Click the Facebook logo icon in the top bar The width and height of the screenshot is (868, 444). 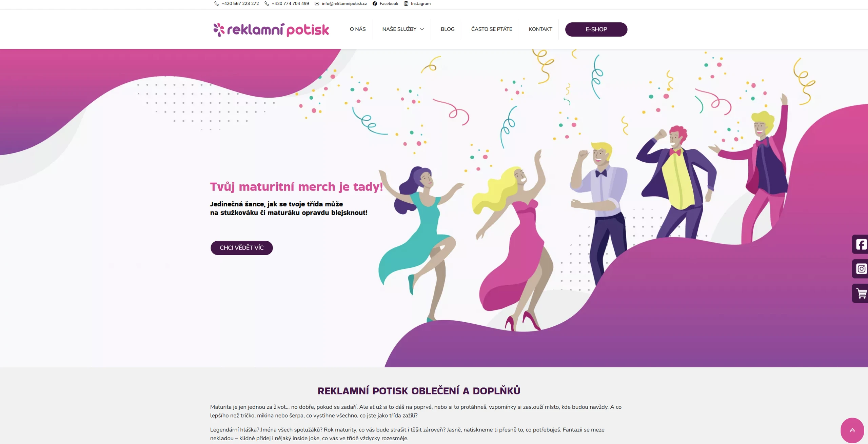pos(375,4)
